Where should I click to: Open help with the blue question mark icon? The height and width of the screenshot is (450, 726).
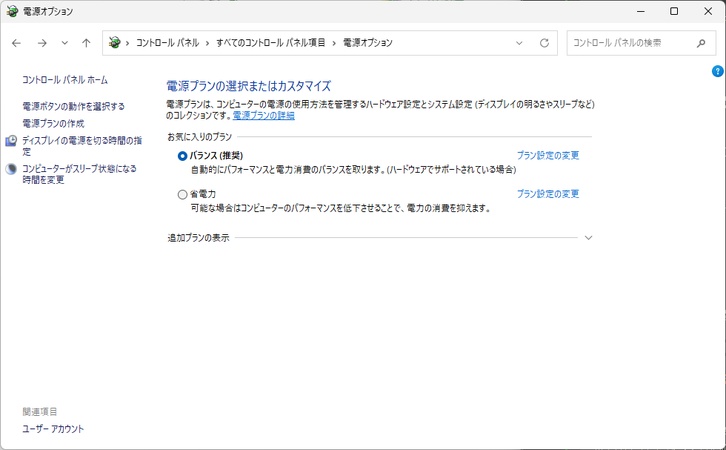(x=717, y=71)
